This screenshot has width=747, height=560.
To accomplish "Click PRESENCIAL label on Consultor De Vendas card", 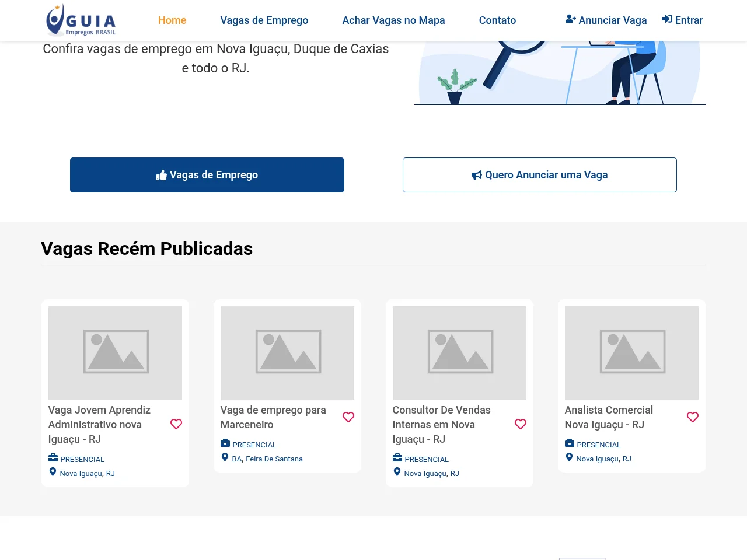I will pos(427,460).
